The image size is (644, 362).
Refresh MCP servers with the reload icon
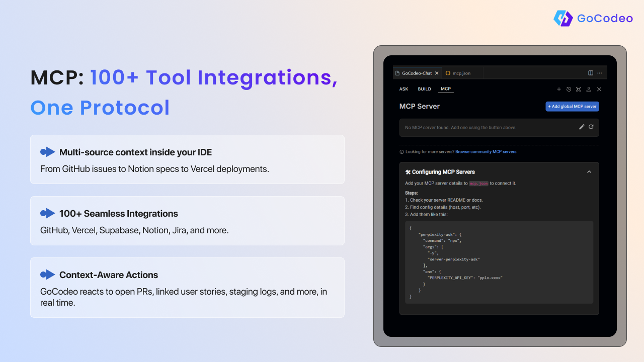pyautogui.click(x=591, y=127)
